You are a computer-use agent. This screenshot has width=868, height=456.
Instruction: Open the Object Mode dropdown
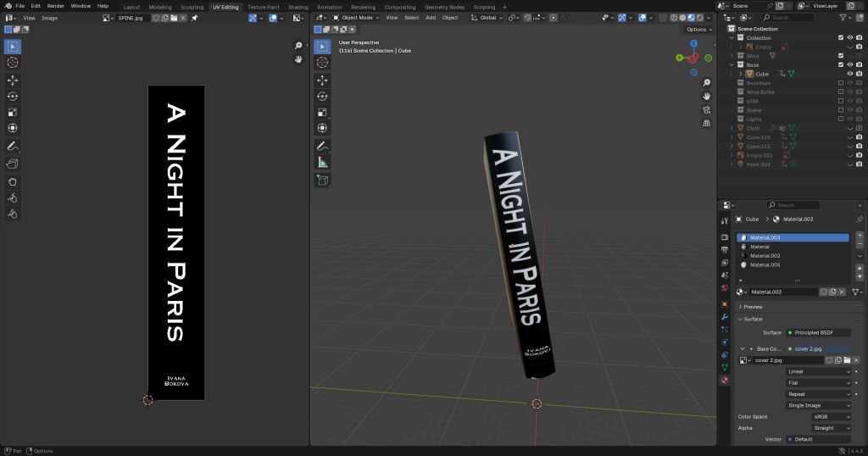pos(356,18)
